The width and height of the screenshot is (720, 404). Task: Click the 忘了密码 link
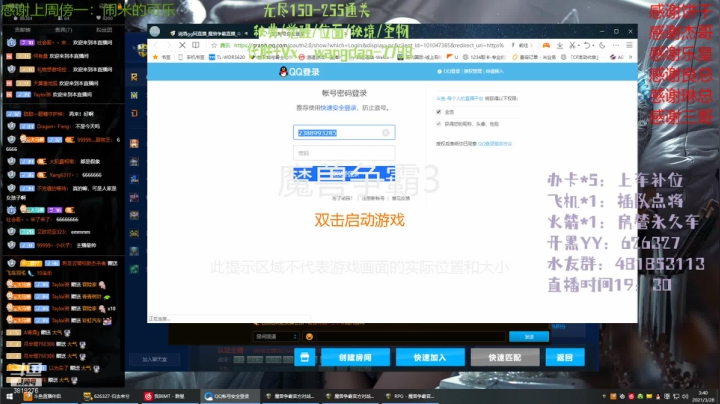point(342,198)
